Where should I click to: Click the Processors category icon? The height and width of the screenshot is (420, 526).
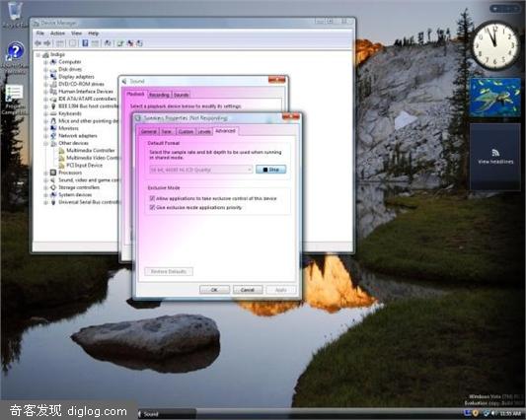tap(53, 173)
